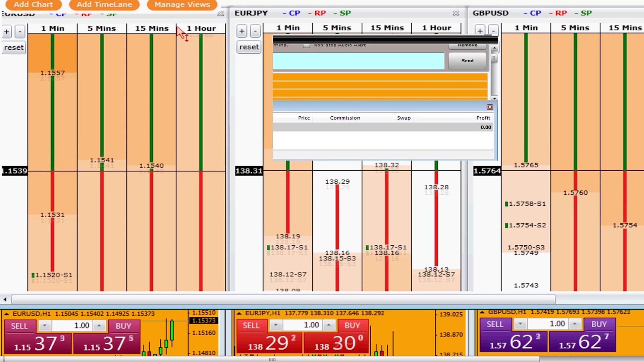Select EURJPY 5 Mins timeframe header
644x362 pixels.
337,28
